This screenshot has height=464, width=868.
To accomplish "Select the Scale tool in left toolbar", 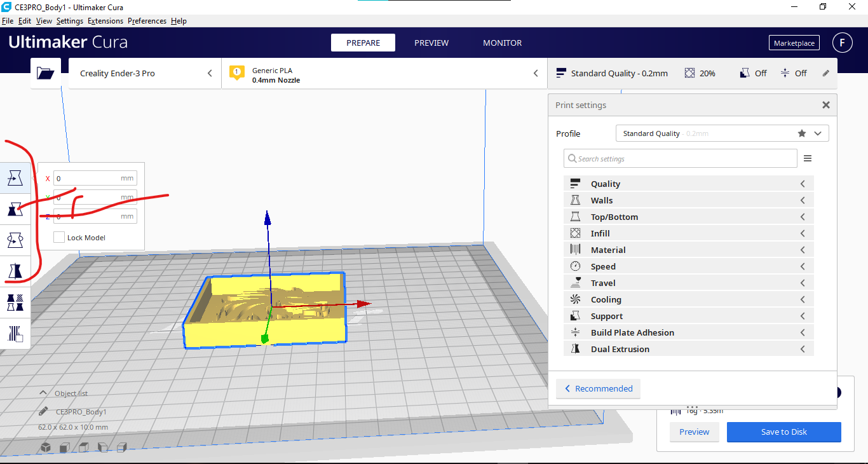I will point(15,209).
